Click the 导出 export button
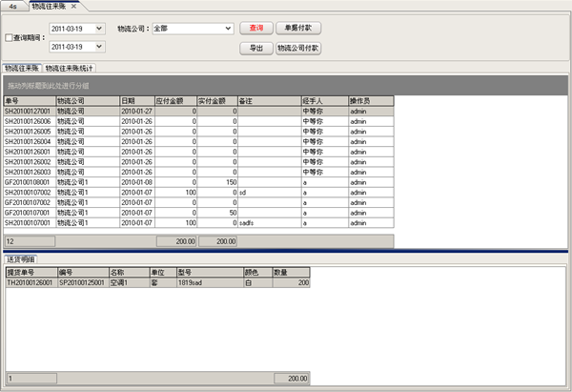Screen dimensions: 572x392 point(255,47)
